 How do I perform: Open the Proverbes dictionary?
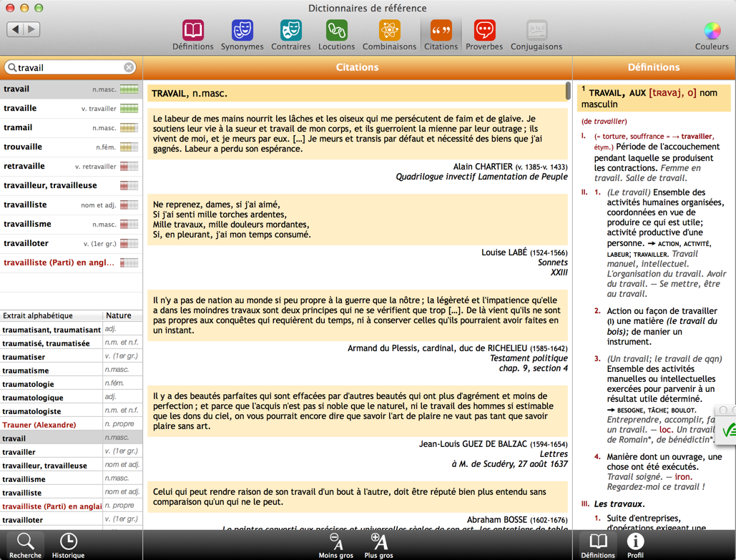click(x=484, y=35)
